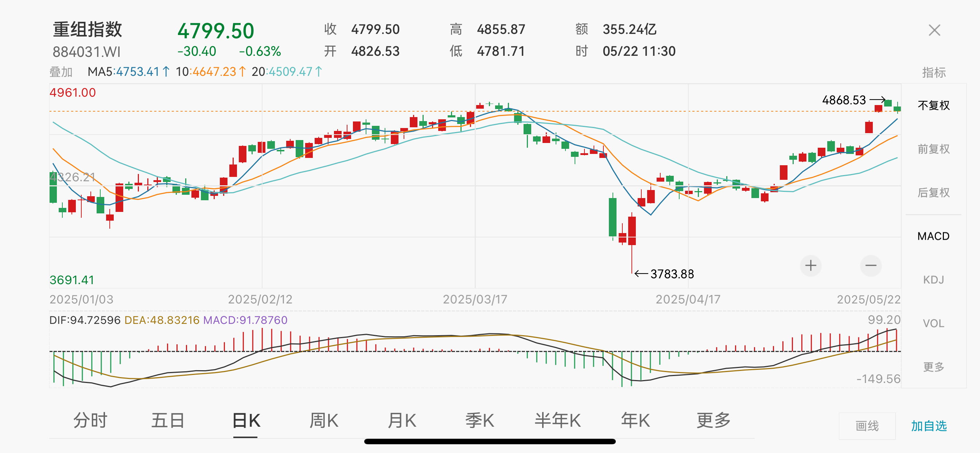Tap the MA10 value 4647.23
The width and height of the screenshot is (980, 453).
pos(215,71)
